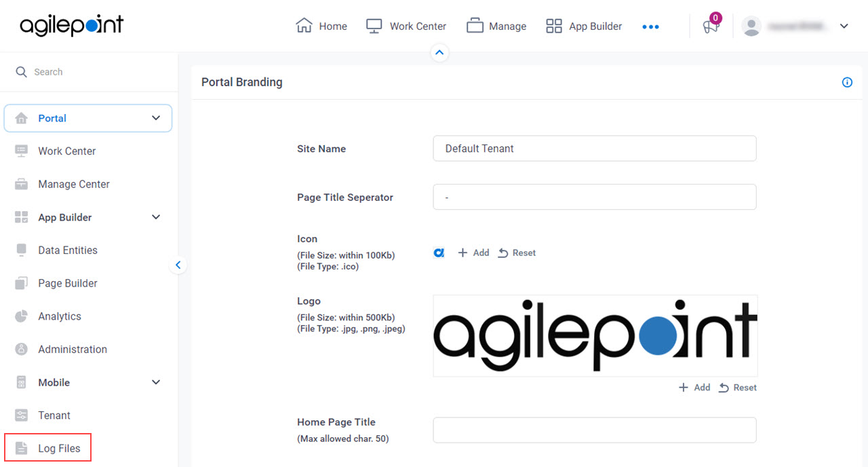The width and height of the screenshot is (868, 467).
Task: Open the three-dot more menu
Action: click(x=650, y=26)
